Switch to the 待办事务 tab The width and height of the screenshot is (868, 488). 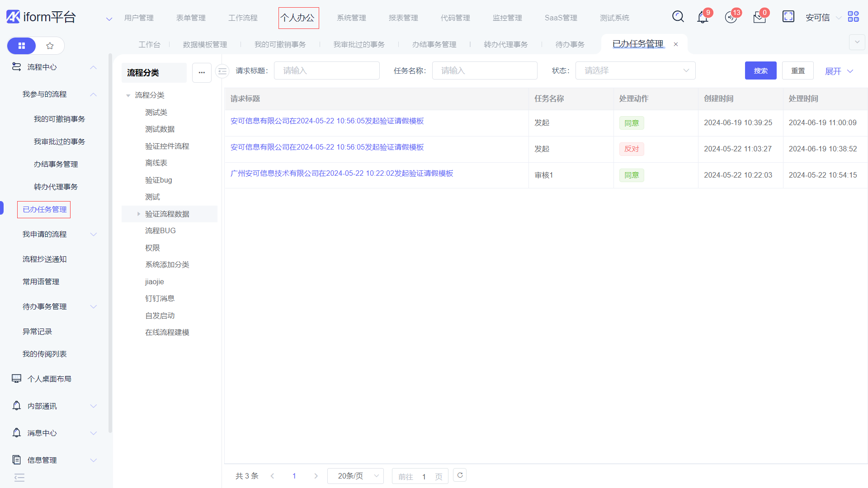point(570,44)
